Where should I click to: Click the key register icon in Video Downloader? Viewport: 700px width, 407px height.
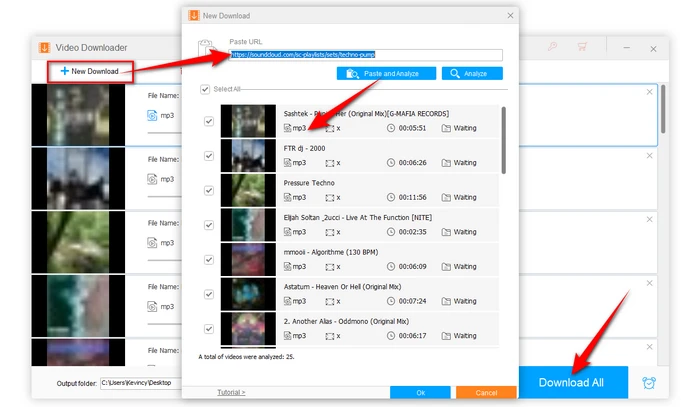tap(552, 46)
